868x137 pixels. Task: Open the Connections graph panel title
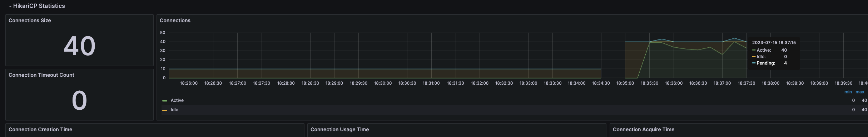pyautogui.click(x=175, y=20)
